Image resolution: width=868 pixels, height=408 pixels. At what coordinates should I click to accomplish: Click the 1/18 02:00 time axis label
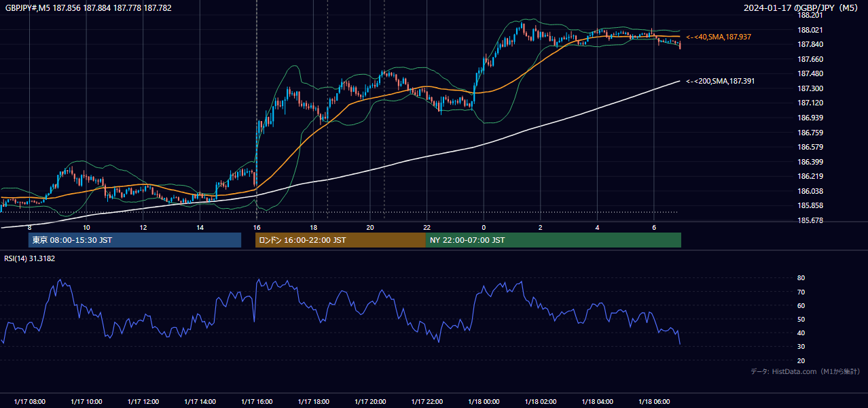tap(540, 401)
